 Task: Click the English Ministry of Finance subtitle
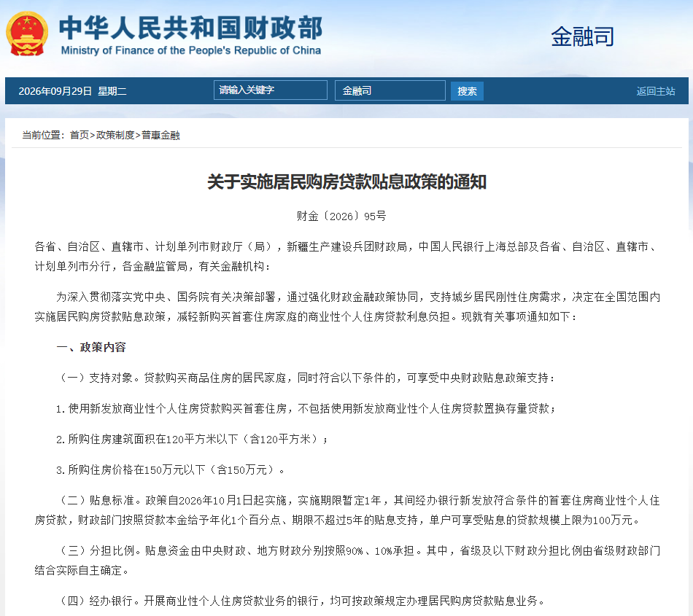pos(191,50)
